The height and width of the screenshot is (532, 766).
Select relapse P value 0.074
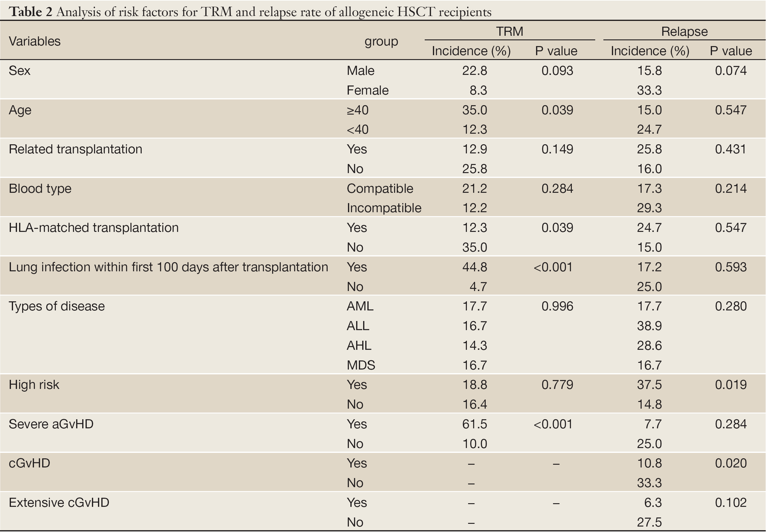731,71
